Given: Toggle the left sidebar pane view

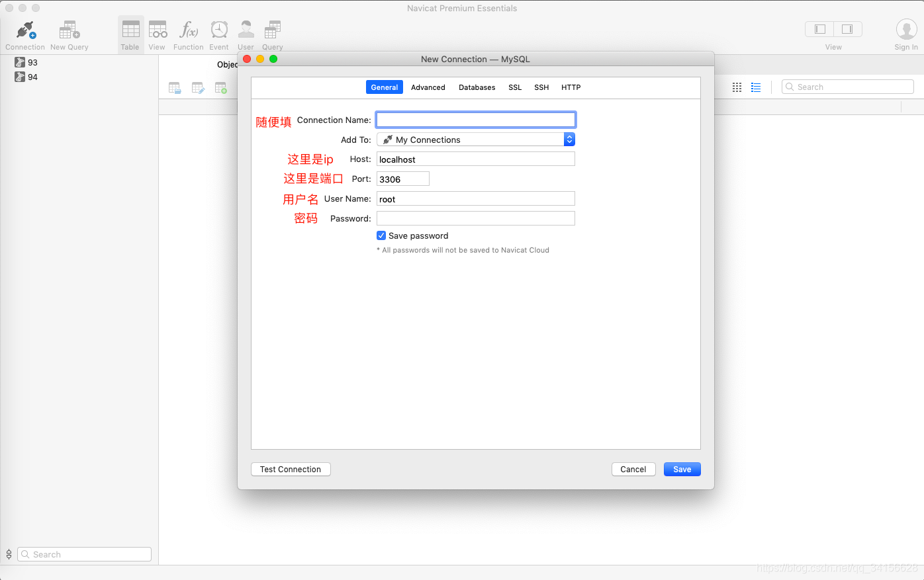Looking at the screenshot, I should (819, 29).
